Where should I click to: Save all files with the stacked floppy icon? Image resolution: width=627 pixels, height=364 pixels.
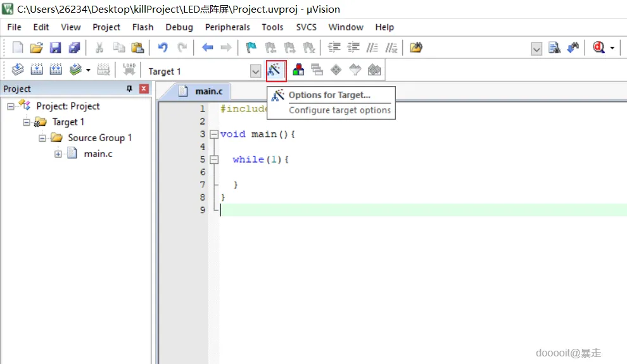pyautogui.click(x=74, y=47)
